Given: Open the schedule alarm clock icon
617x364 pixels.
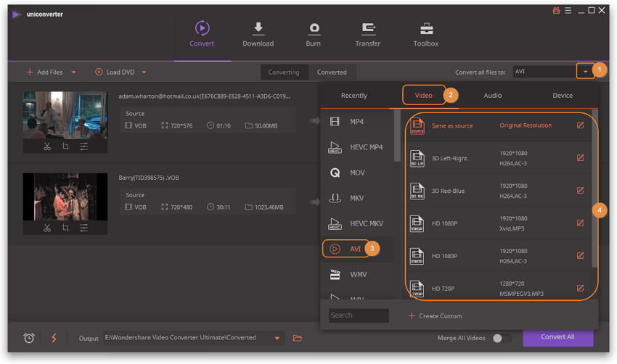Looking at the screenshot, I should tap(29, 338).
